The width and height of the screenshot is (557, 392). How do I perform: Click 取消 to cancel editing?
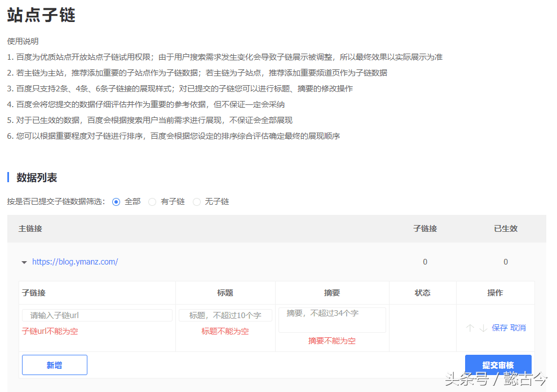tap(518, 328)
